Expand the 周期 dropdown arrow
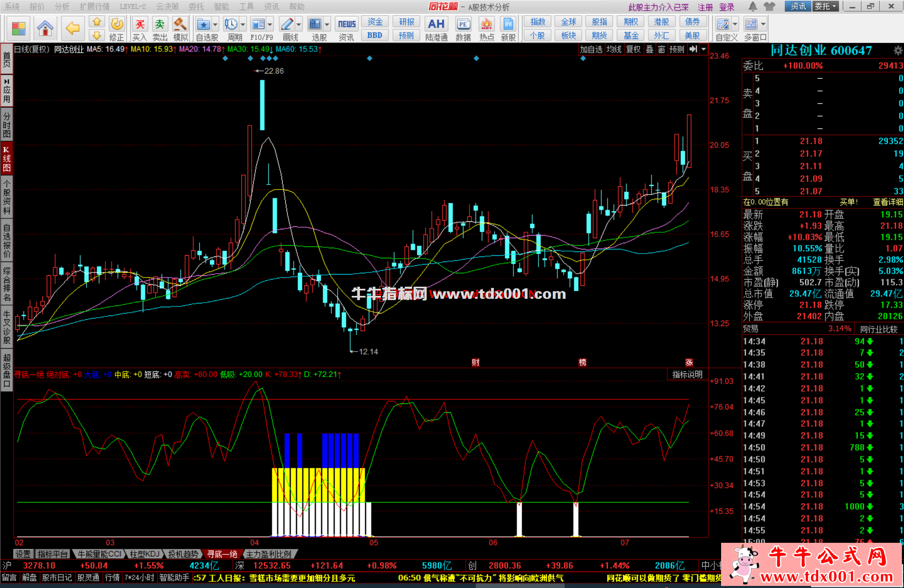904x588 pixels. point(243,24)
